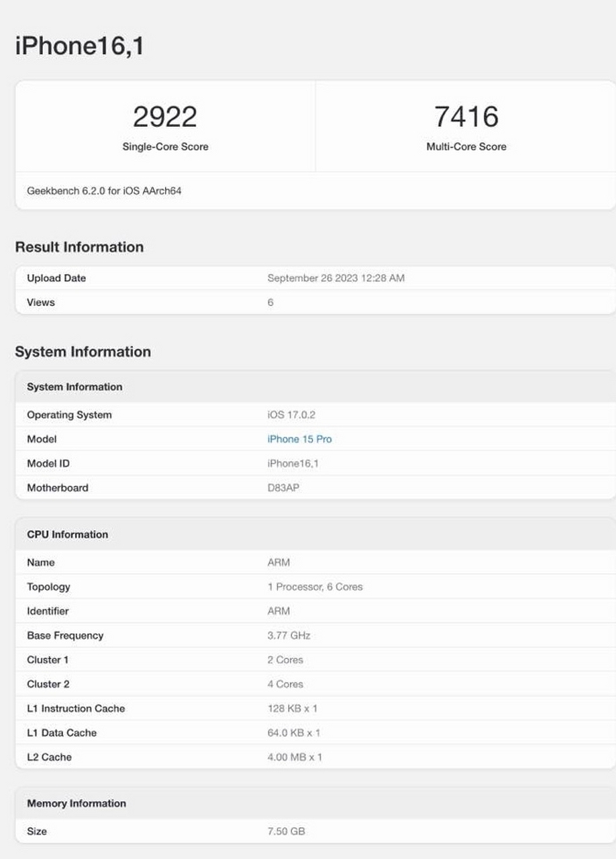
Task: Click the Size label
Action: 37,831
